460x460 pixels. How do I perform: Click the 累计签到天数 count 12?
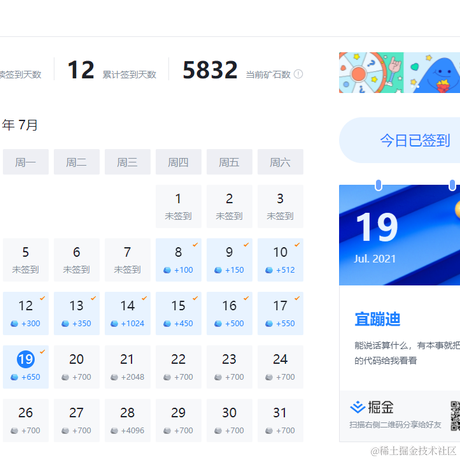click(x=81, y=70)
